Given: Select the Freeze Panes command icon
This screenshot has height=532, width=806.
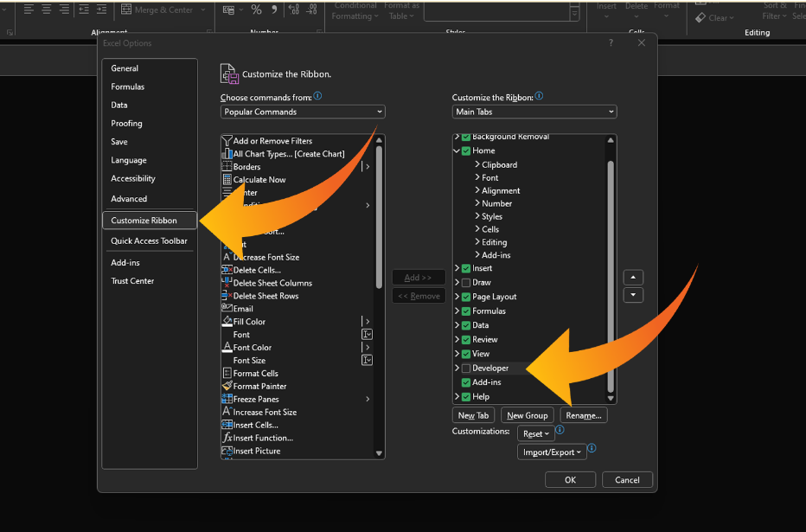Looking at the screenshot, I should click(227, 399).
